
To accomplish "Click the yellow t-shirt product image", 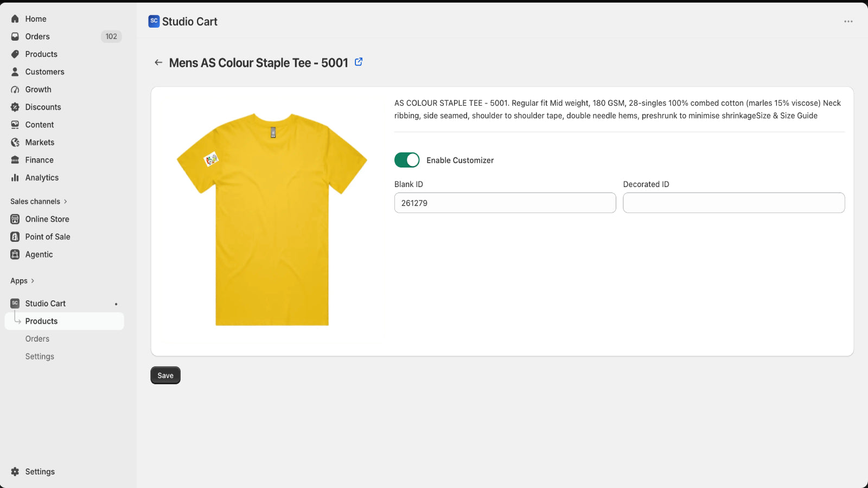I will [x=272, y=220].
